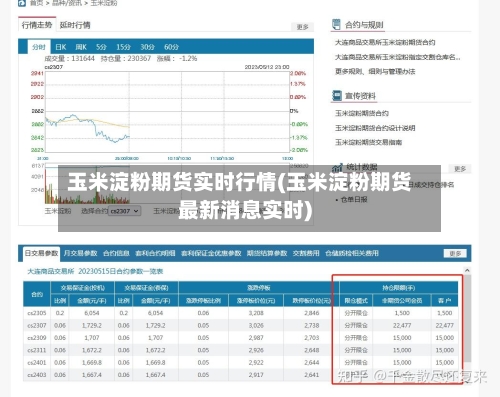Select the 分时 chart tab
This screenshot has height=397, width=500.
tap(39, 47)
